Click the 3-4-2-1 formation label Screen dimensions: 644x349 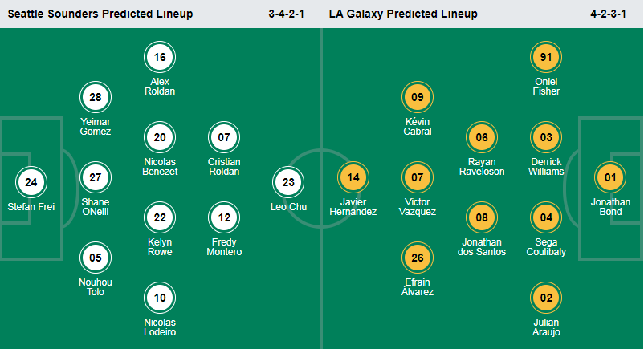(x=287, y=14)
